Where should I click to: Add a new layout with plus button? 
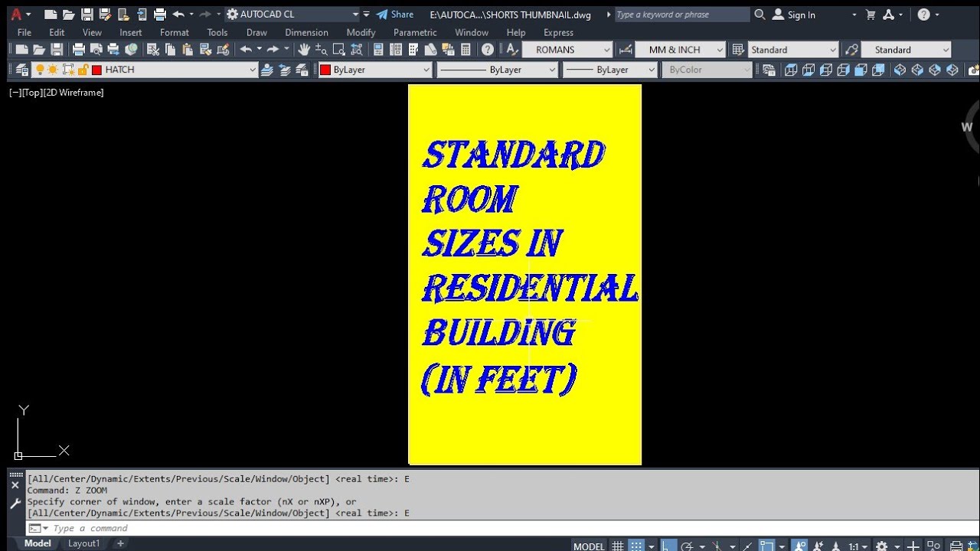[120, 543]
